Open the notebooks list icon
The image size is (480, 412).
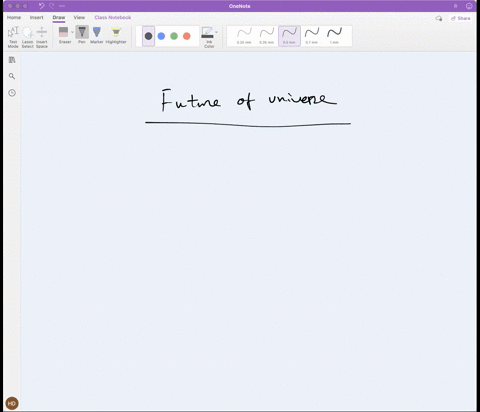pyautogui.click(x=12, y=60)
